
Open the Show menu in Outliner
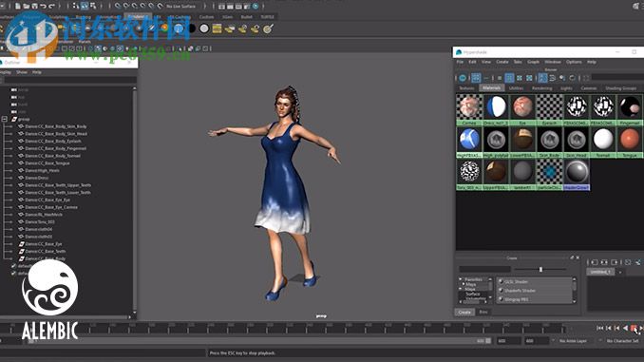pos(22,72)
